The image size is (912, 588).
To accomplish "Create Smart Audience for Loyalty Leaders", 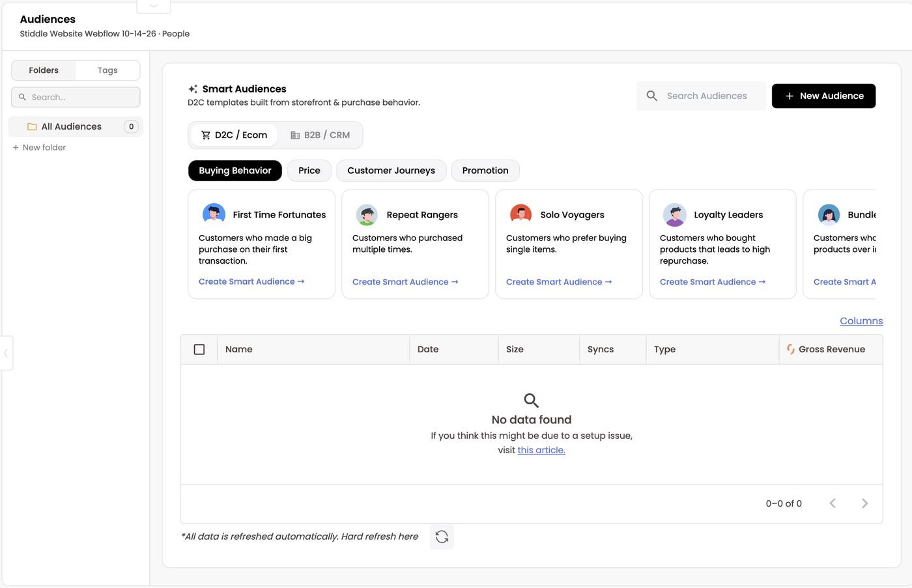I will tap(713, 282).
